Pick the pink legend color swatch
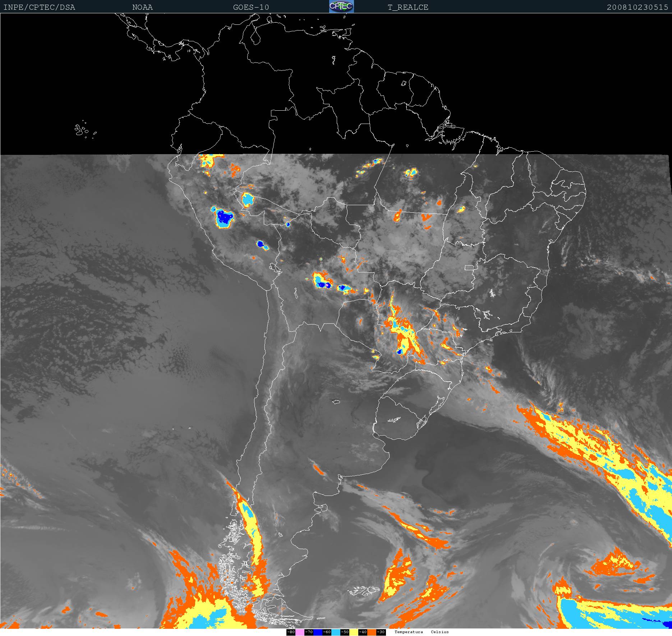672x636 pixels. (x=300, y=632)
